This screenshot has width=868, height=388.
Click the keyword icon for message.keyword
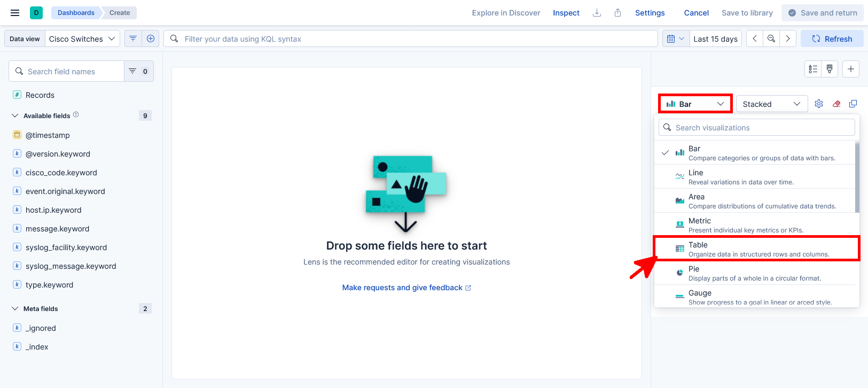[17, 228]
